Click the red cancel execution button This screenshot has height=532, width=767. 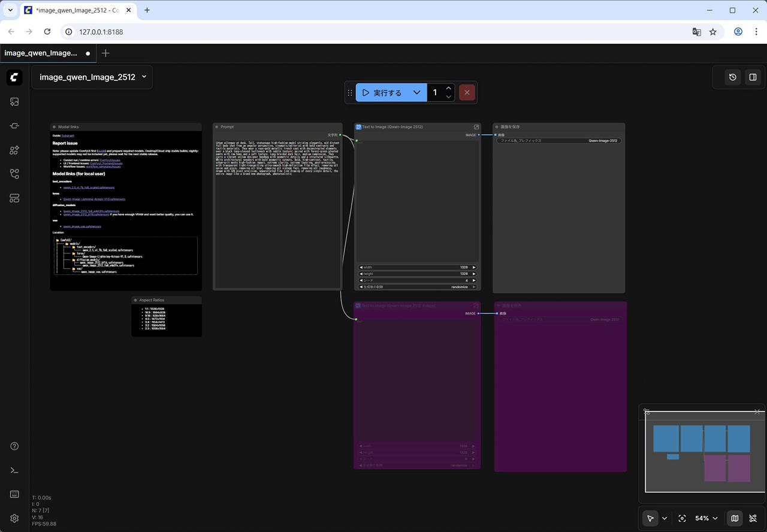[x=467, y=93]
